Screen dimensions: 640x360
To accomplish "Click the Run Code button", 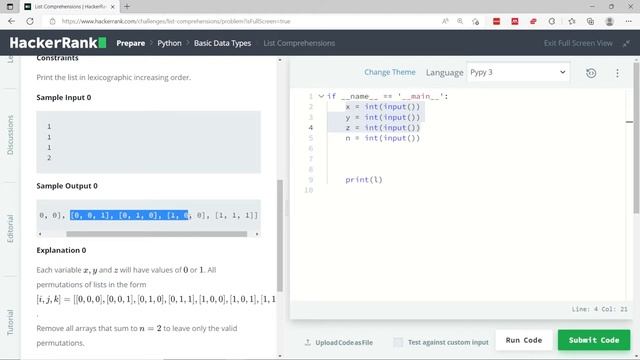I will point(524,340).
